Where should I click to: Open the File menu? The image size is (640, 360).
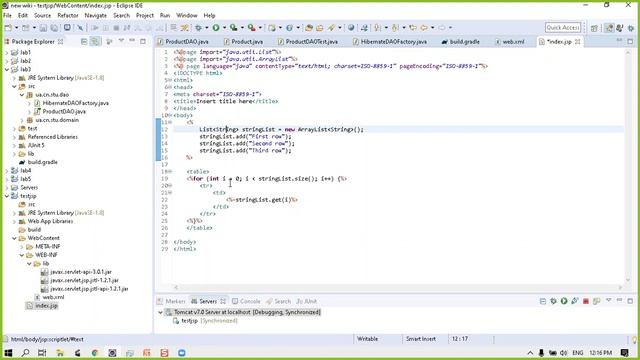(7, 16)
